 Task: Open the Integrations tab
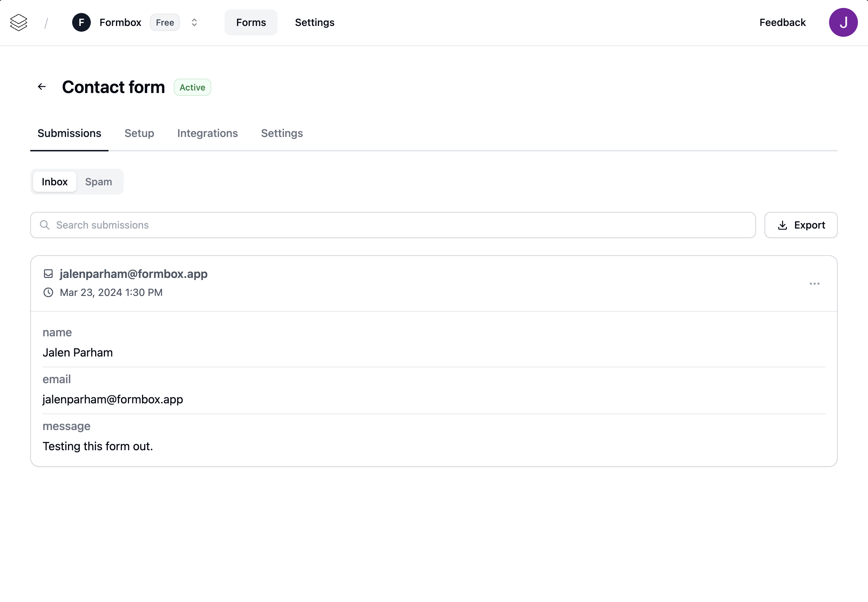[x=207, y=133]
